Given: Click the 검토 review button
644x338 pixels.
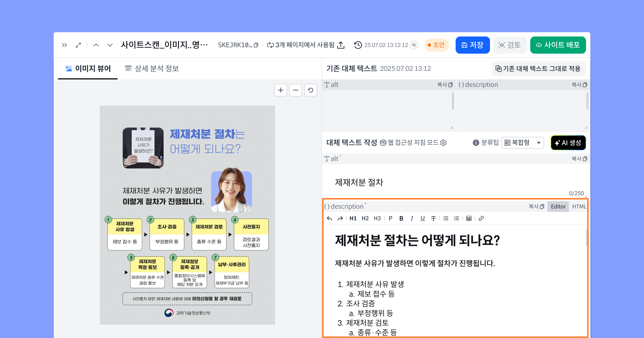Looking at the screenshot, I should 510,45.
